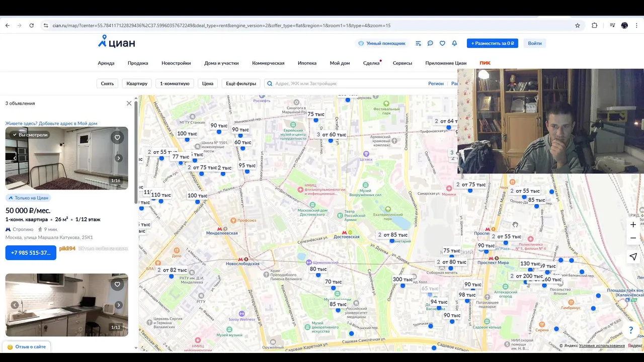Show previous photo of first listing
644x362 pixels.
(x=15, y=158)
